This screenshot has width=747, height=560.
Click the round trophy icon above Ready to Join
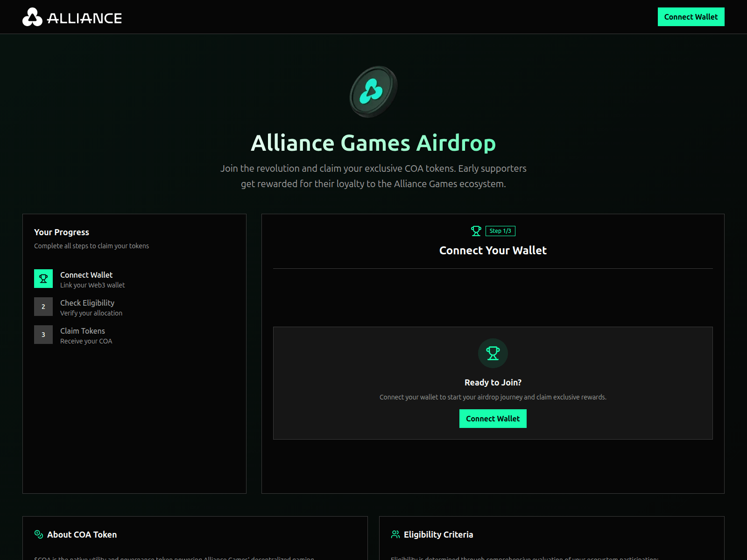coord(493,353)
